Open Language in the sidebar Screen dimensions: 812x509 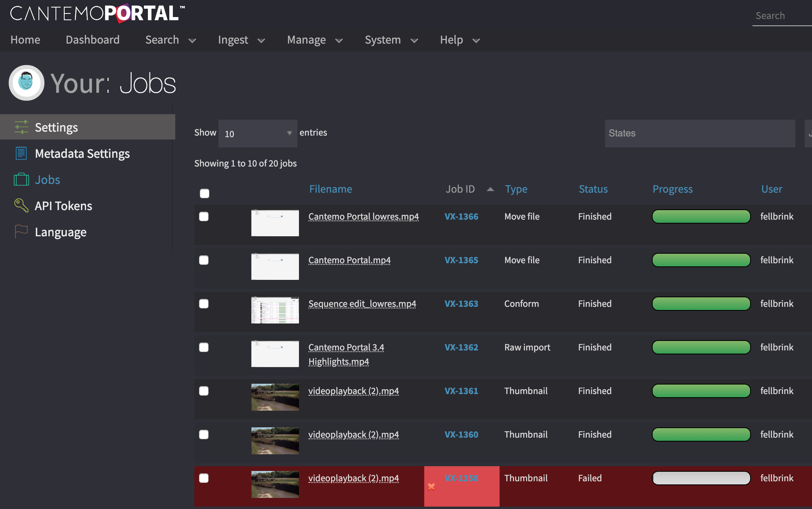[x=61, y=232]
